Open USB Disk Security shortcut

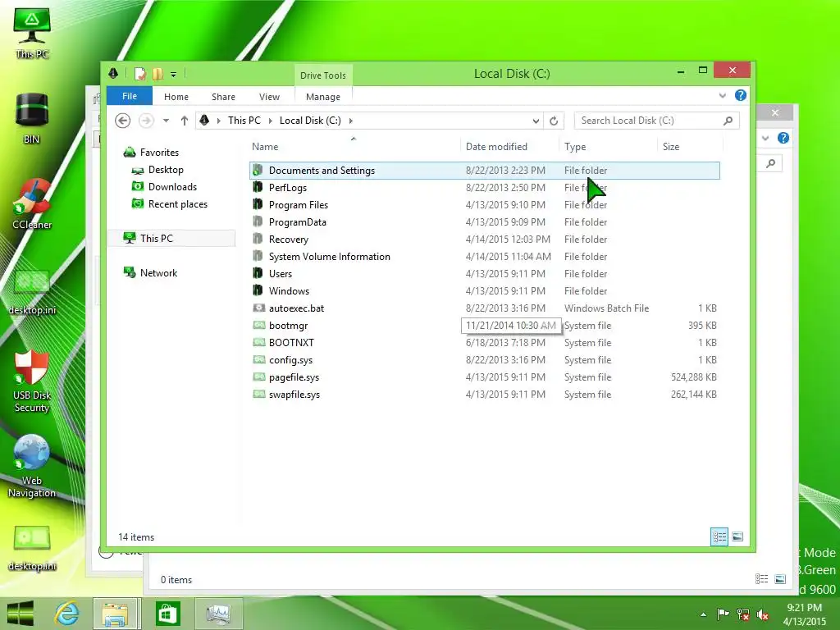[32, 381]
